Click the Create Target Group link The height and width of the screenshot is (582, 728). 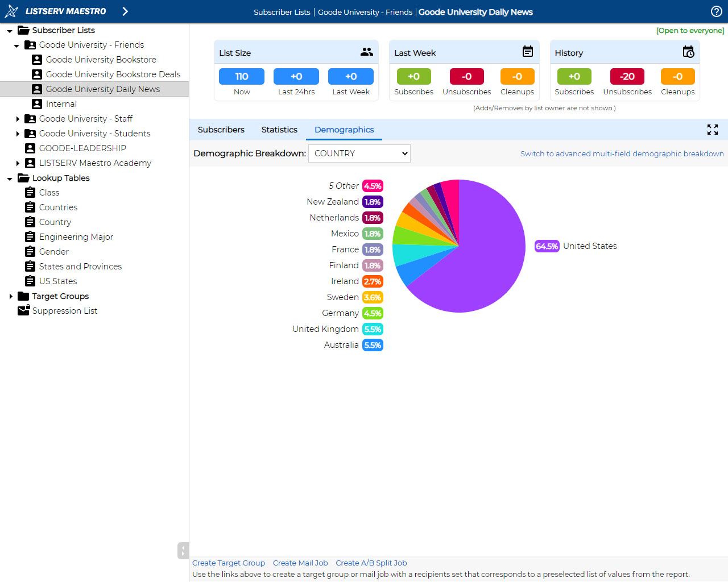point(229,563)
